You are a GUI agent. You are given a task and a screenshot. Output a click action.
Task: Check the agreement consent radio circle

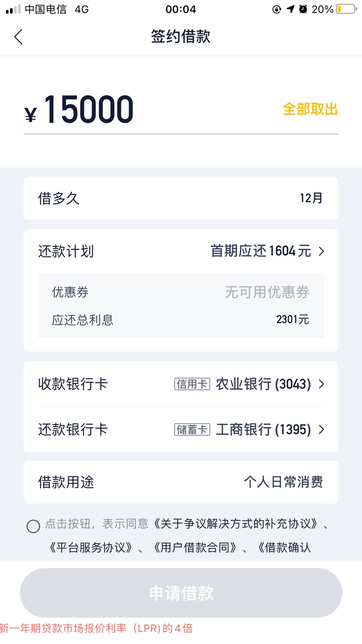pyautogui.click(x=33, y=526)
